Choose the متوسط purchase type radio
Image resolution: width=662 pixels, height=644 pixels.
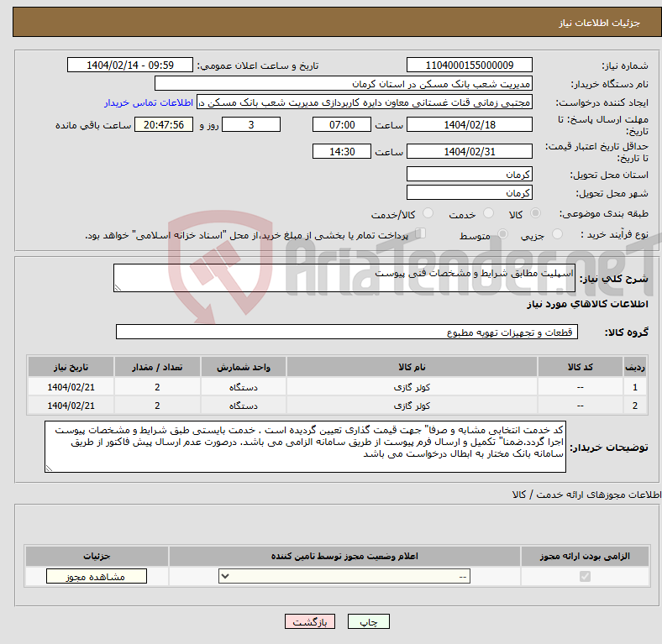click(502, 233)
